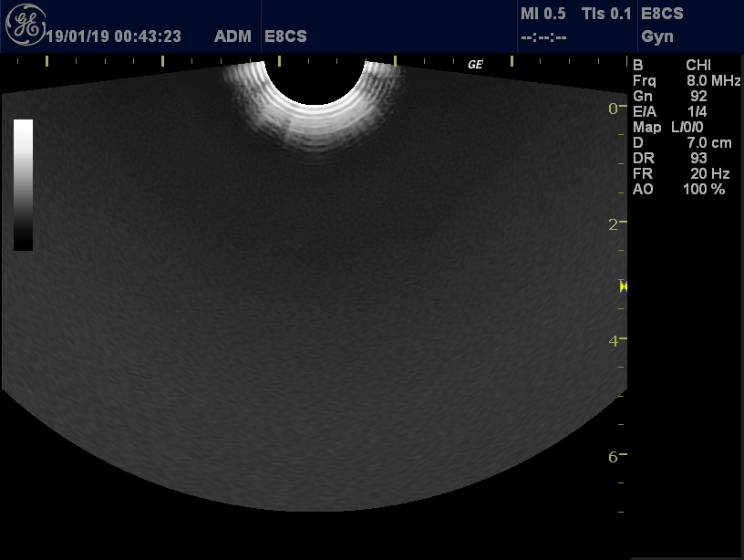The height and width of the screenshot is (560, 744).
Task: Click the GE logo in the header
Action: pos(25,26)
